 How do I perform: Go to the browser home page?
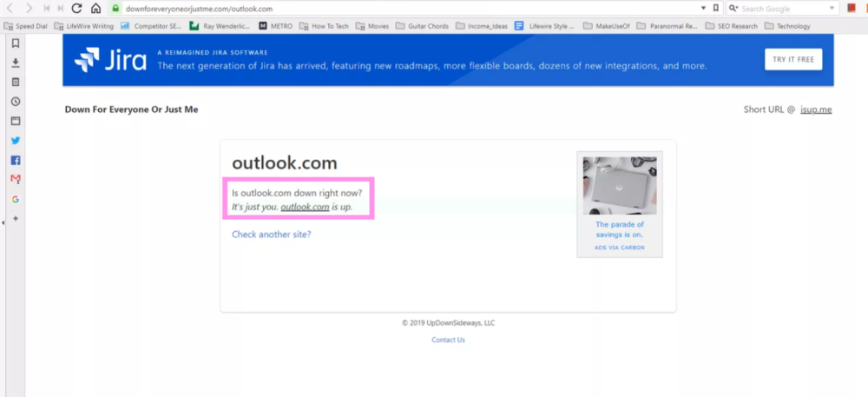(95, 9)
